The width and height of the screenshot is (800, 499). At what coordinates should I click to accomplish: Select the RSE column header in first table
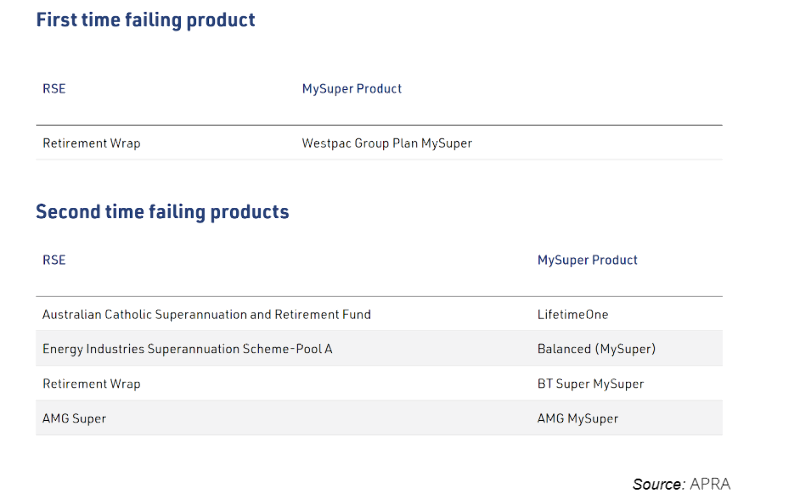tap(54, 89)
